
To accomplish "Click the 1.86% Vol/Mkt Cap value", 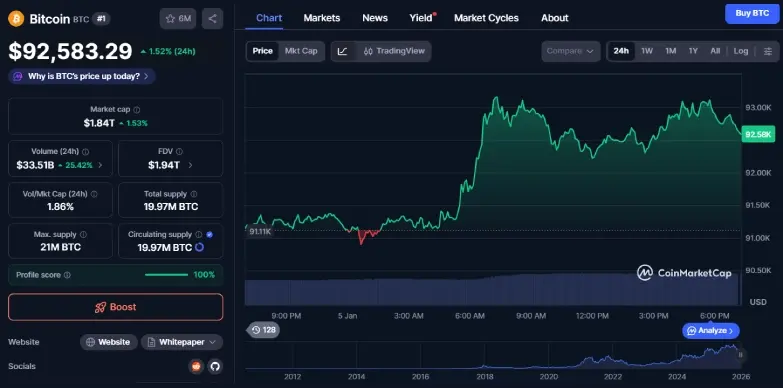I will [x=60, y=207].
